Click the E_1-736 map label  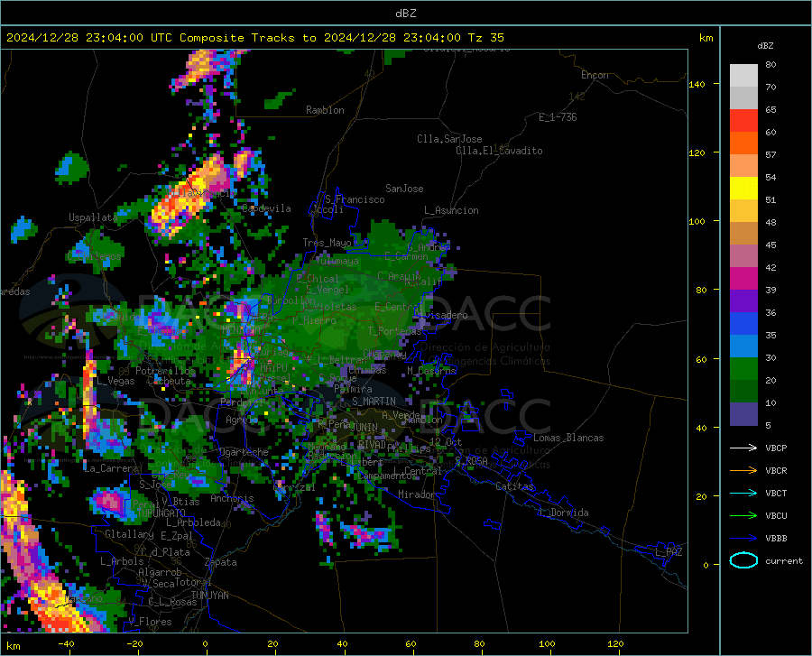tap(558, 117)
